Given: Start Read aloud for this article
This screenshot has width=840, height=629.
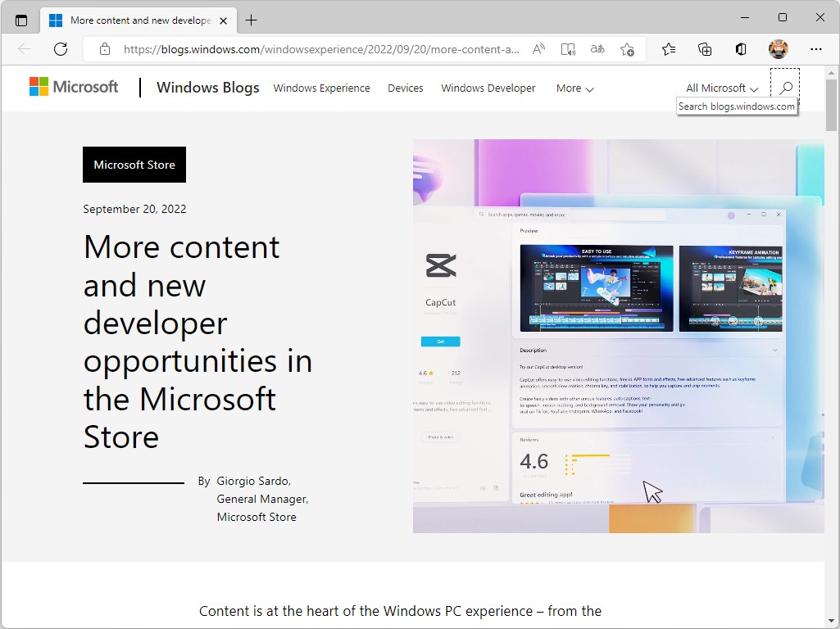Looking at the screenshot, I should [538, 49].
